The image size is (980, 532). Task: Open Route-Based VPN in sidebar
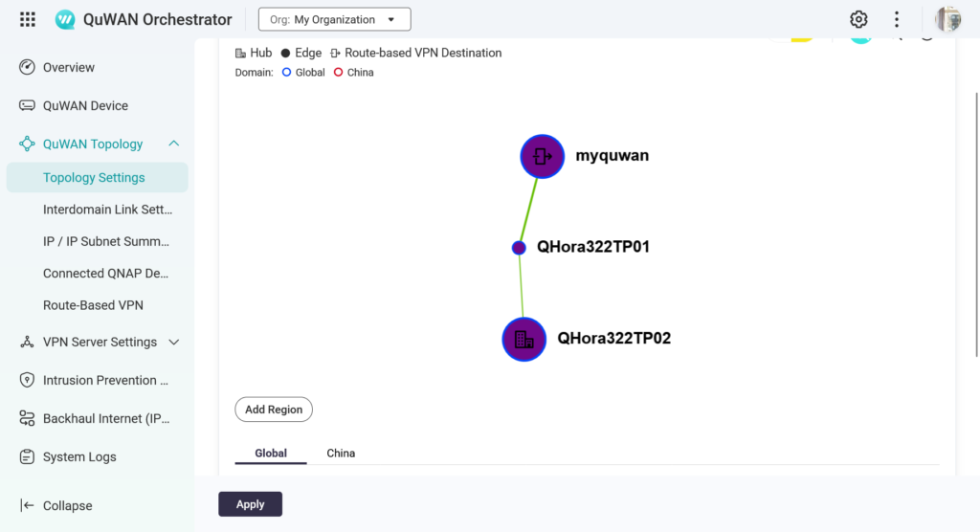[93, 305]
